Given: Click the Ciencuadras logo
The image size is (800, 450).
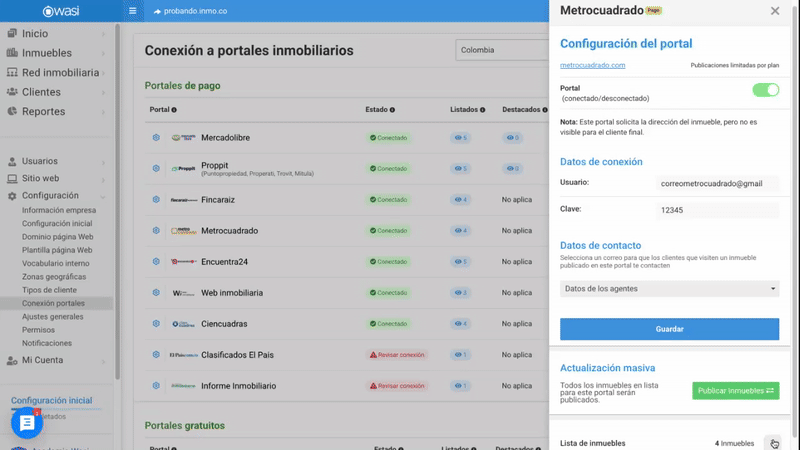Looking at the screenshot, I should tap(184, 324).
